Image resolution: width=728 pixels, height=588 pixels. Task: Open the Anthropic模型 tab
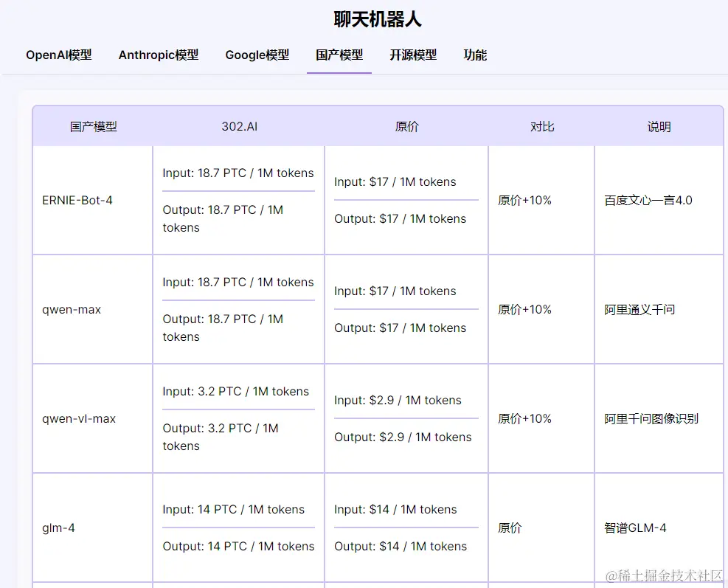point(159,55)
